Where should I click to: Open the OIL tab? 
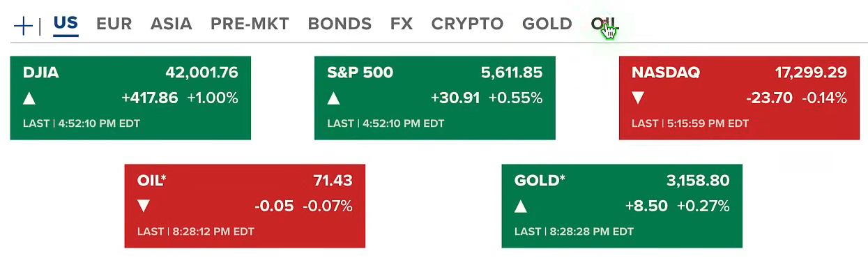(x=604, y=24)
